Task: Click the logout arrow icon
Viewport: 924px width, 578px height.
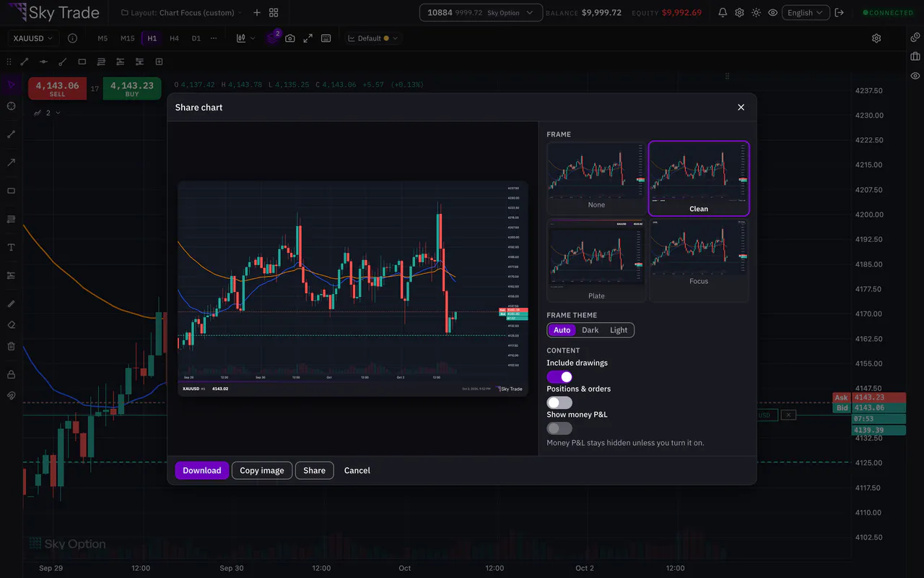Action: (x=839, y=13)
